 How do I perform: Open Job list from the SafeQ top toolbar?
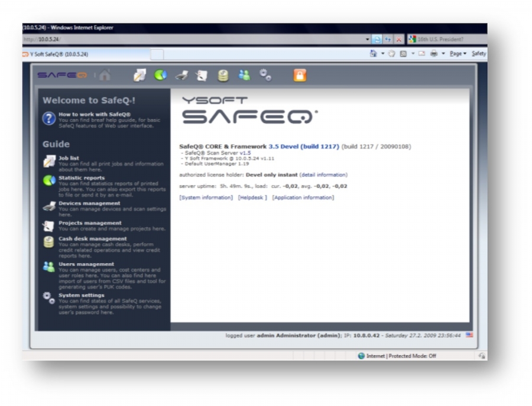point(140,75)
